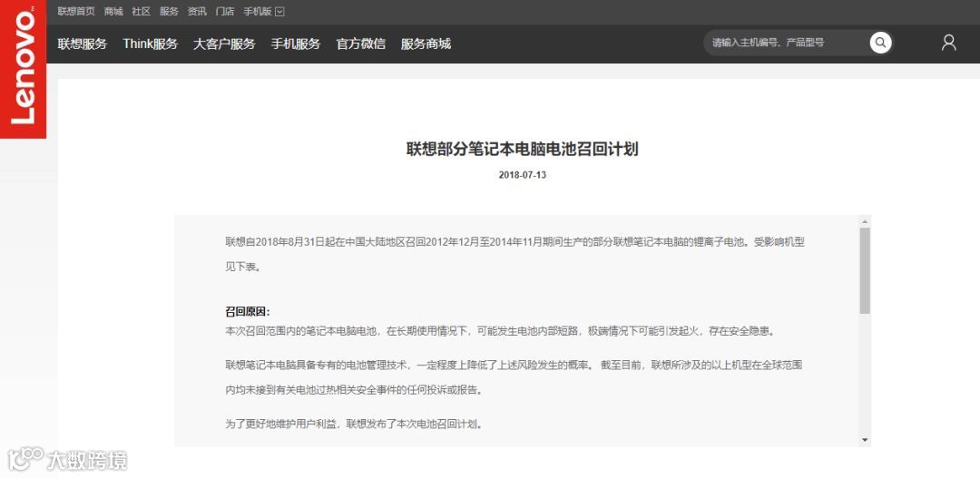Go to 服务商城 menu item
Image resolution: width=980 pixels, height=478 pixels.
(x=426, y=44)
